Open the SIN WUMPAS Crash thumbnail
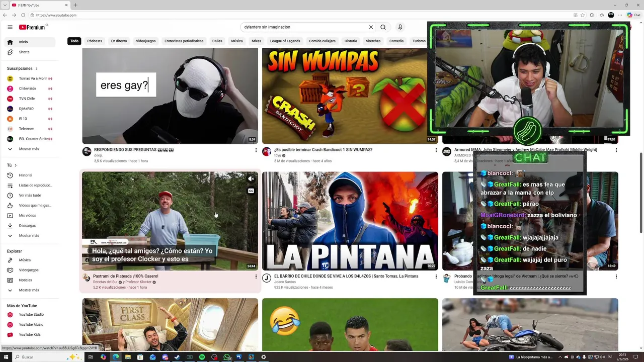This screenshot has height=362, width=644. coord(350,96)
